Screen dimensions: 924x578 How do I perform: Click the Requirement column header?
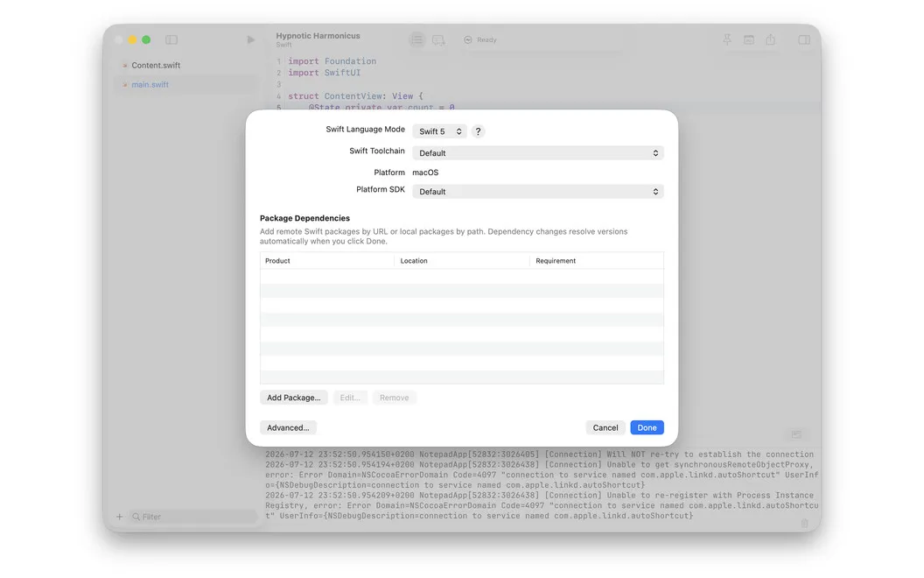click(x=597, y=261)
